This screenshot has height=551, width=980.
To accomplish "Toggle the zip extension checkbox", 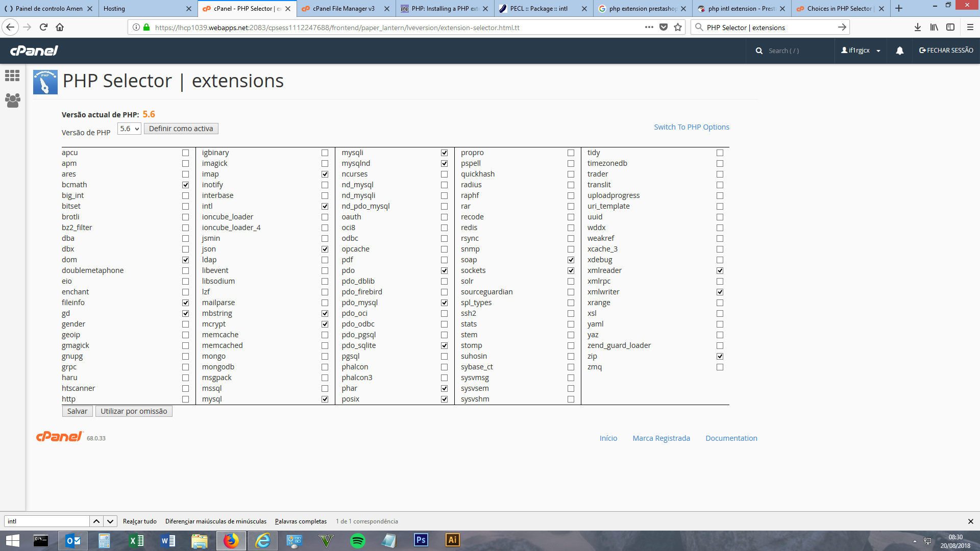I will coord(720,356).
